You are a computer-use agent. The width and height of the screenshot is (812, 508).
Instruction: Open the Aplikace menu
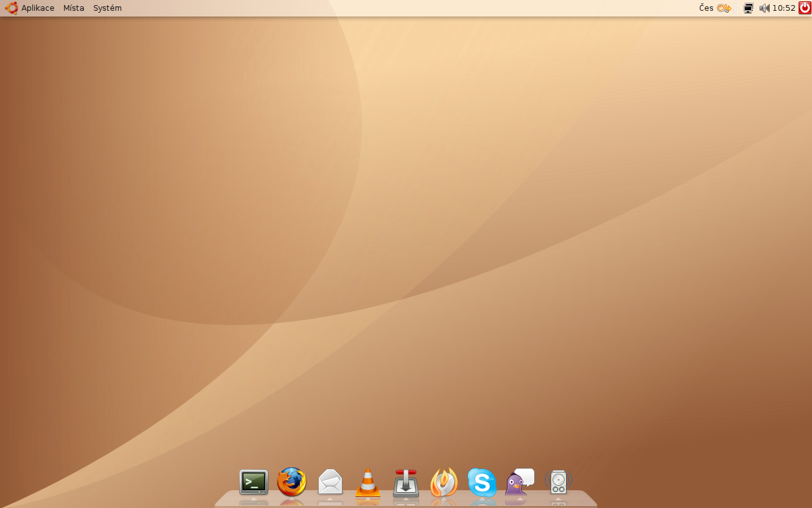[x=38, y=8]
